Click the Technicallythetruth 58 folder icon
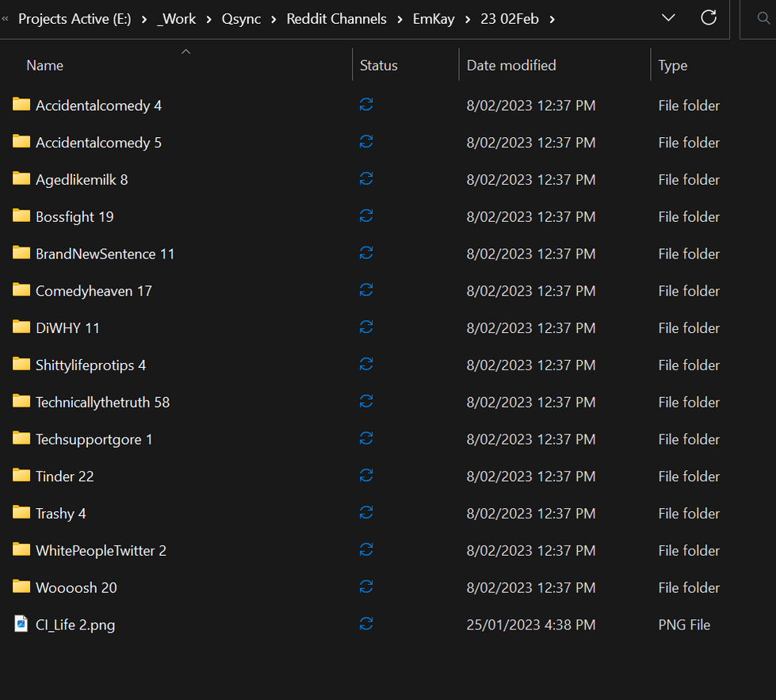776x700 pixels. click(x=21, y=401)
